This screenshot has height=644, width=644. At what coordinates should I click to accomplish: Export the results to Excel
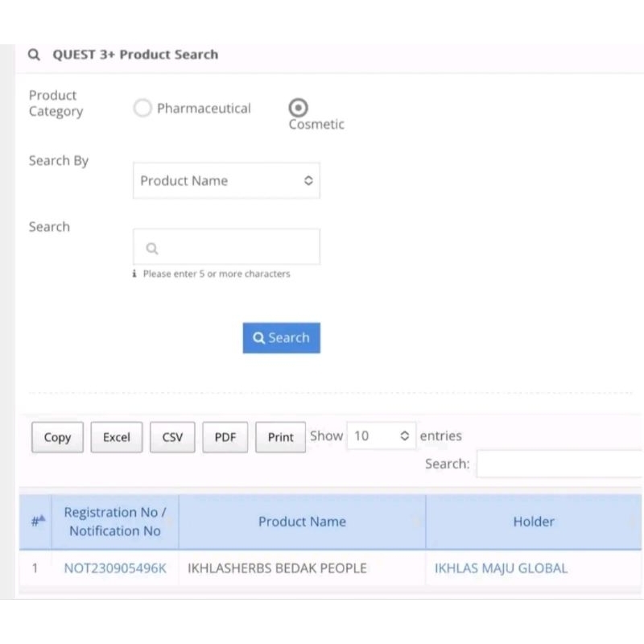116,437
